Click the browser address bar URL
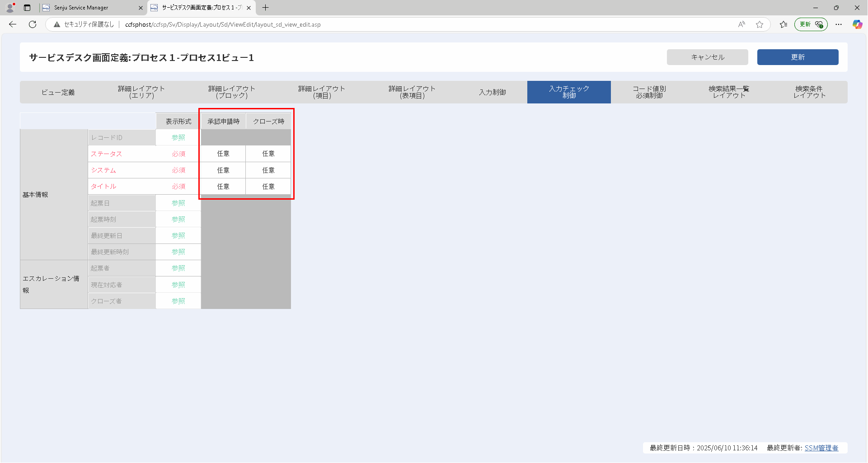Viewport: 868px width, 463px height. click(x=223, y=24)
